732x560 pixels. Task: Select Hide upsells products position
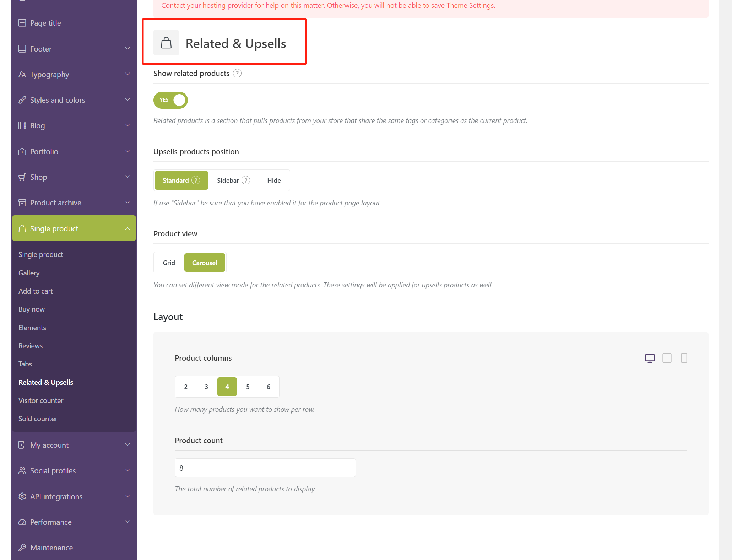(x=273, y=181)
